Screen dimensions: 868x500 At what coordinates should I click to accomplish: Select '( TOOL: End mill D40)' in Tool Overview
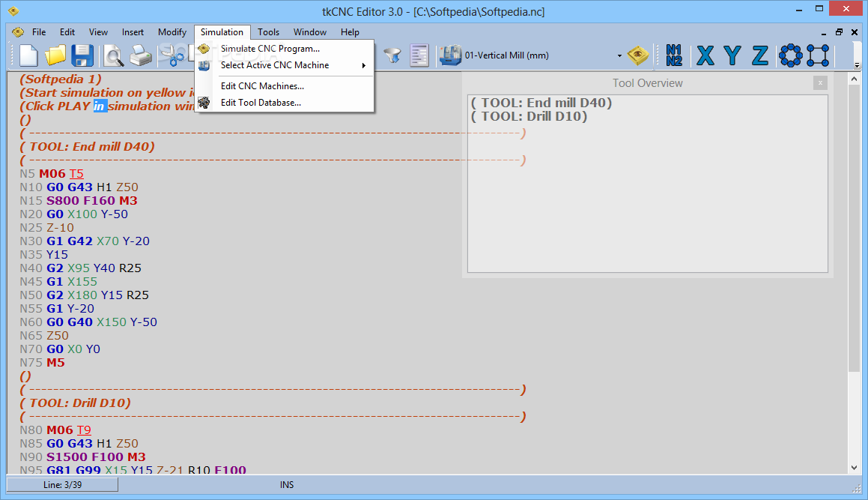541,103
